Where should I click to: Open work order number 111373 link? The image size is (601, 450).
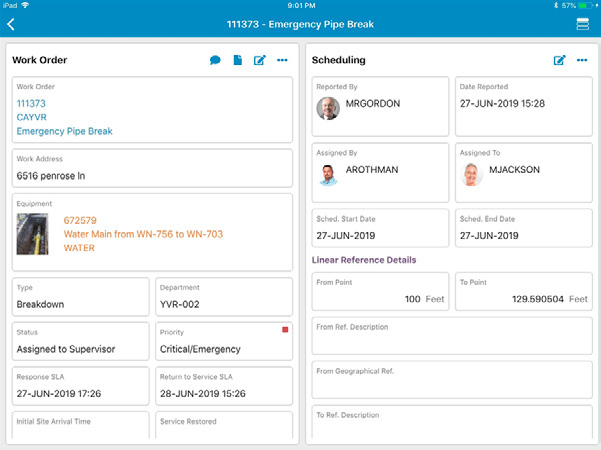pos(31,103)
